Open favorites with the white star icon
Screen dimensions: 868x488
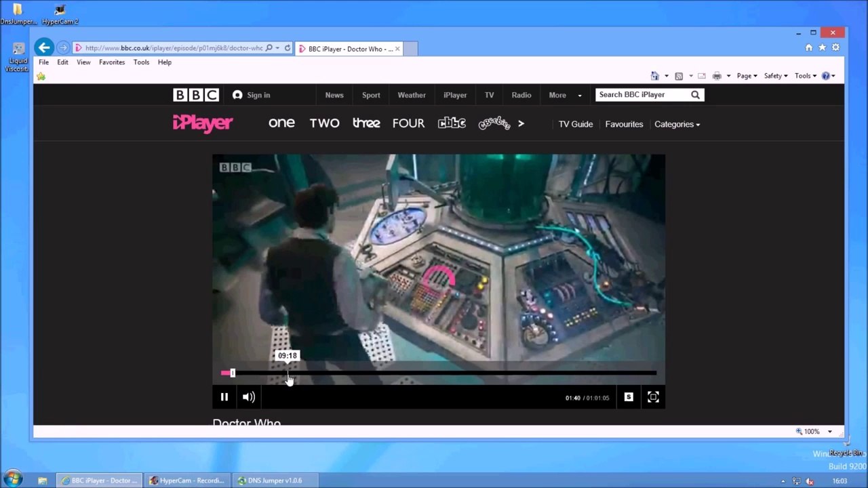click(823, 47)
